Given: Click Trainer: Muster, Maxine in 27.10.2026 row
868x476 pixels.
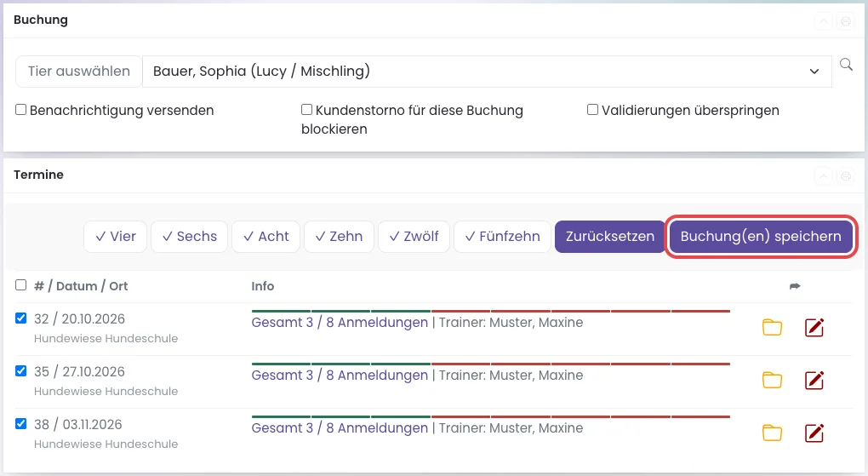Looking at the screenshot, I should coord(511,376).
